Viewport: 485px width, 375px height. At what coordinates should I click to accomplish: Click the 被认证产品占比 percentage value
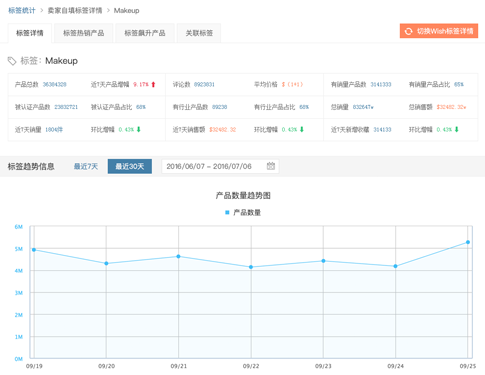[141, 107]
